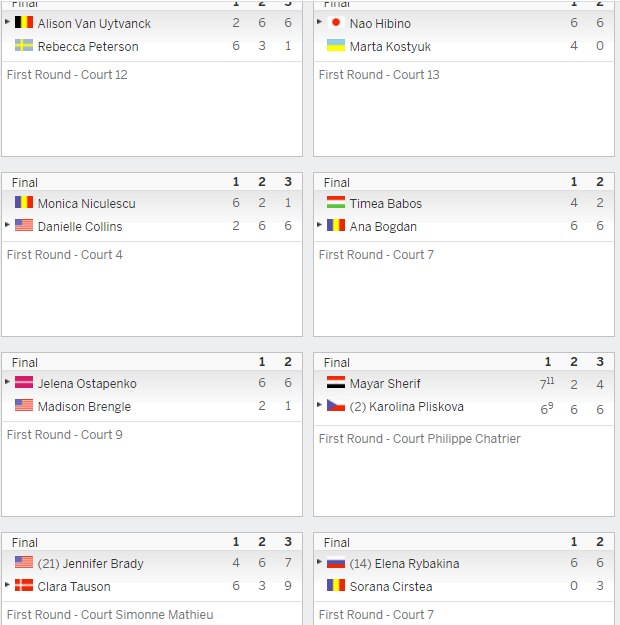This screenshot has width=620, height=625.
Task: Open Ana Bogdan player page
Action: [383, 226]
